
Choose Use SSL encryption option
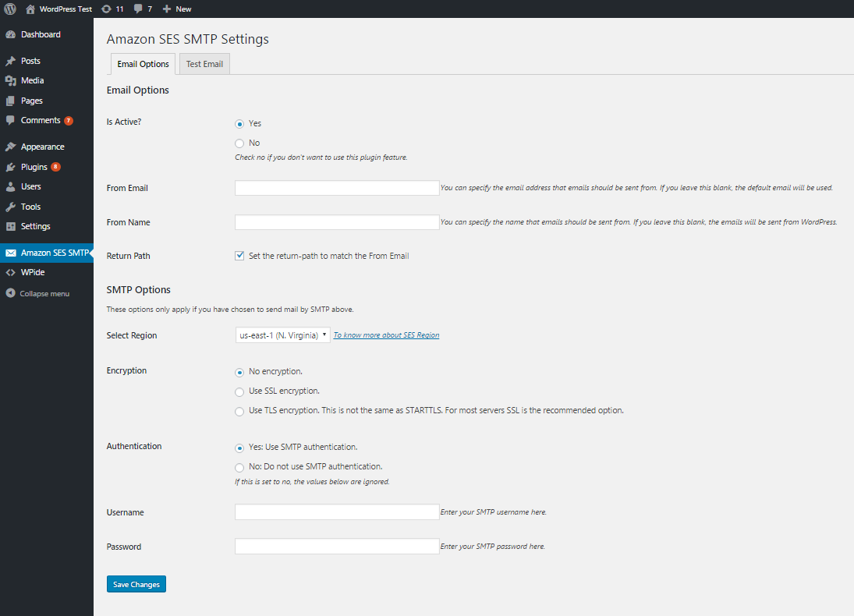pos(239,391)
